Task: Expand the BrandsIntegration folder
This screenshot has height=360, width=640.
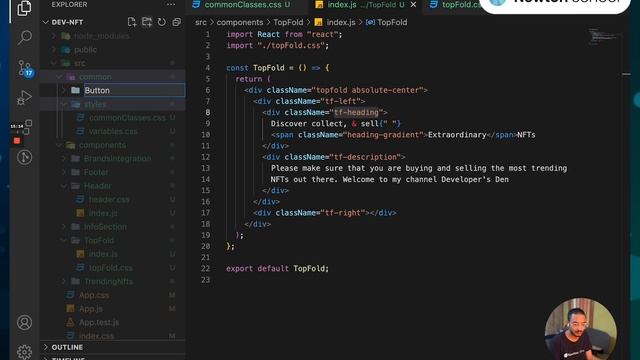Action: pos(64,158)
